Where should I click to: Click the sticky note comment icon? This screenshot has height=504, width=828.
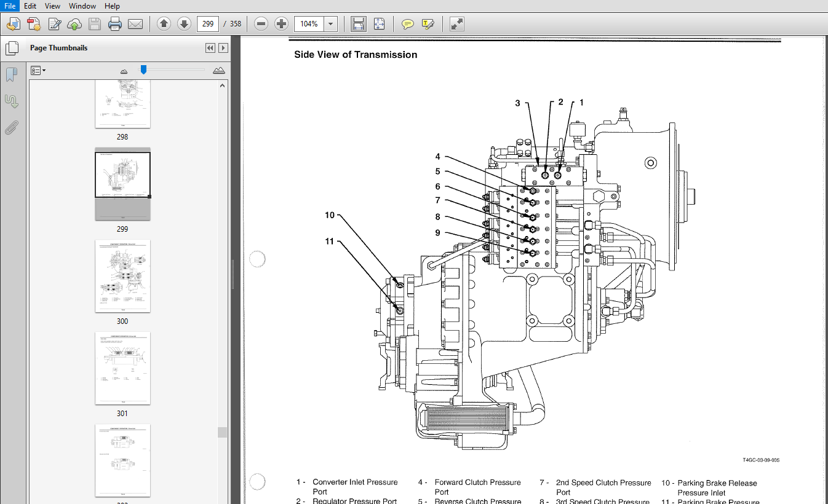407,24
